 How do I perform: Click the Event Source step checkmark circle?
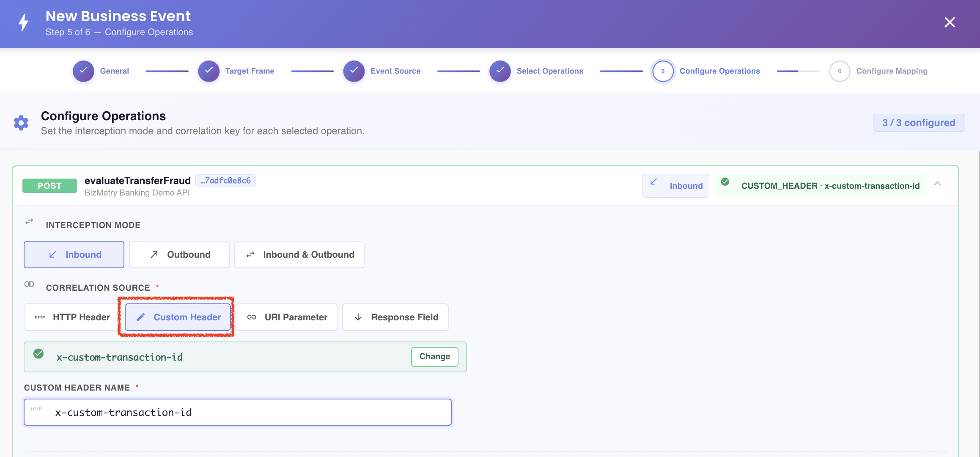pyautogui.click(x=354, y=71)
